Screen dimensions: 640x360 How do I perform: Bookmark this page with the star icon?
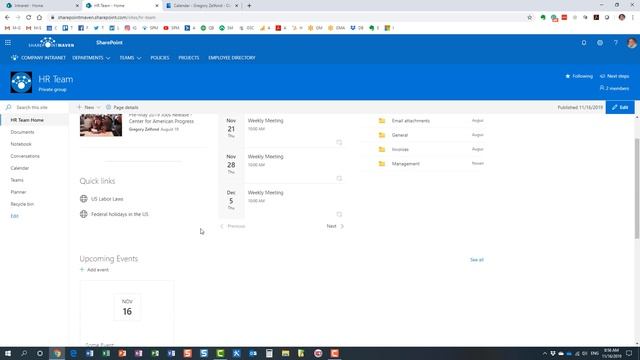point(529,17)
